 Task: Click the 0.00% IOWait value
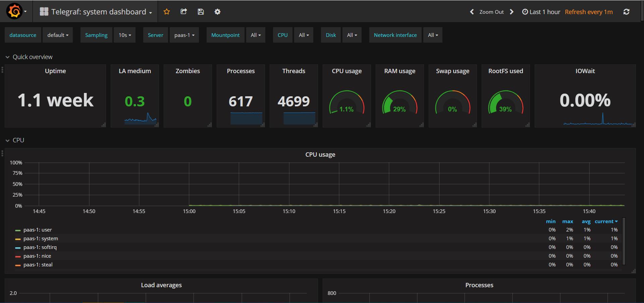pos(585,100)
